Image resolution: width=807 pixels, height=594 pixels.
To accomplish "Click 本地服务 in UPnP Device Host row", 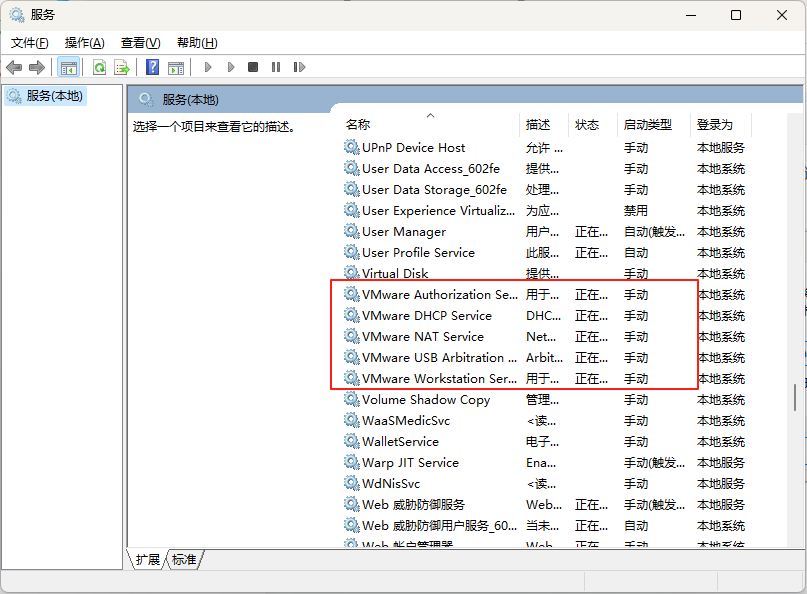I will pos(721,148).
